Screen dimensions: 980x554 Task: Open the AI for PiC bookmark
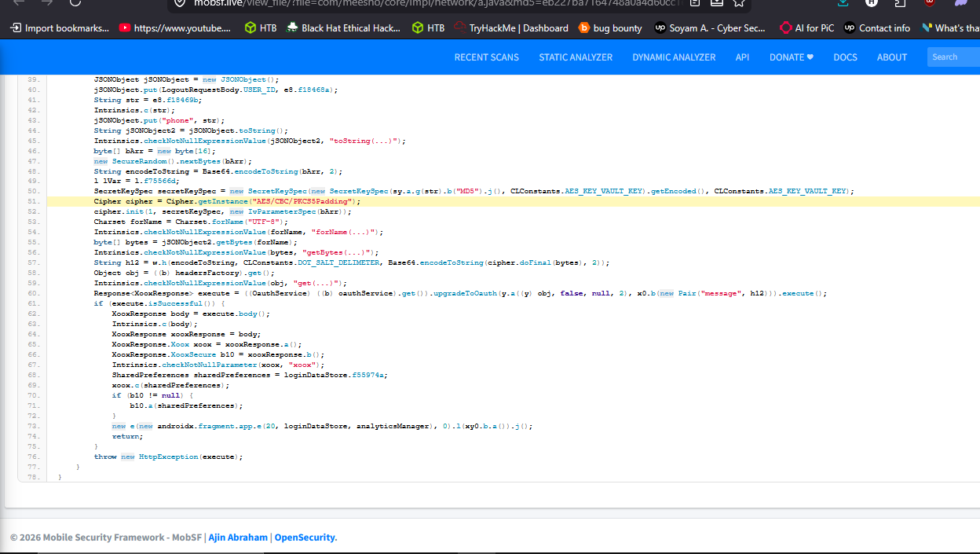tap(806, 28)
